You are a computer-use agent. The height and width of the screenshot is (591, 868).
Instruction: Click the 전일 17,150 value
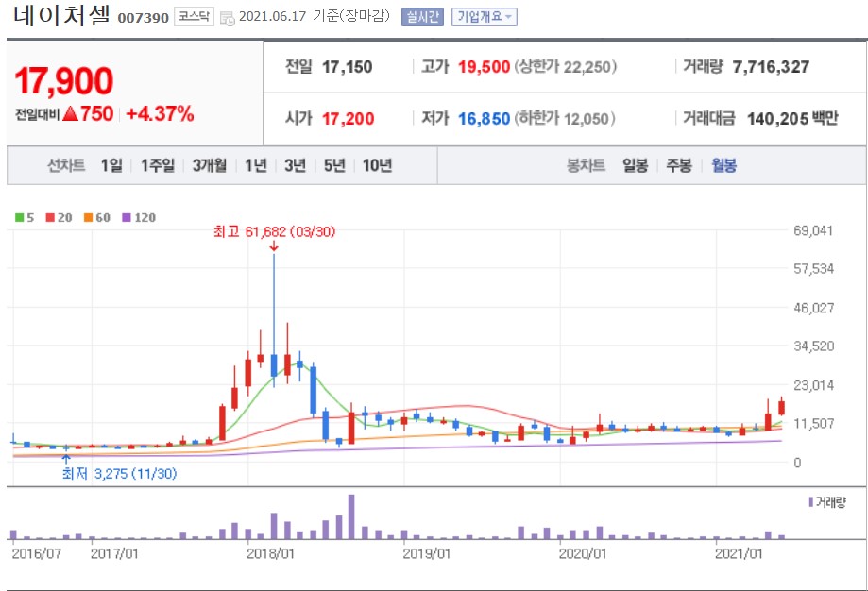(x=347, y=67)
